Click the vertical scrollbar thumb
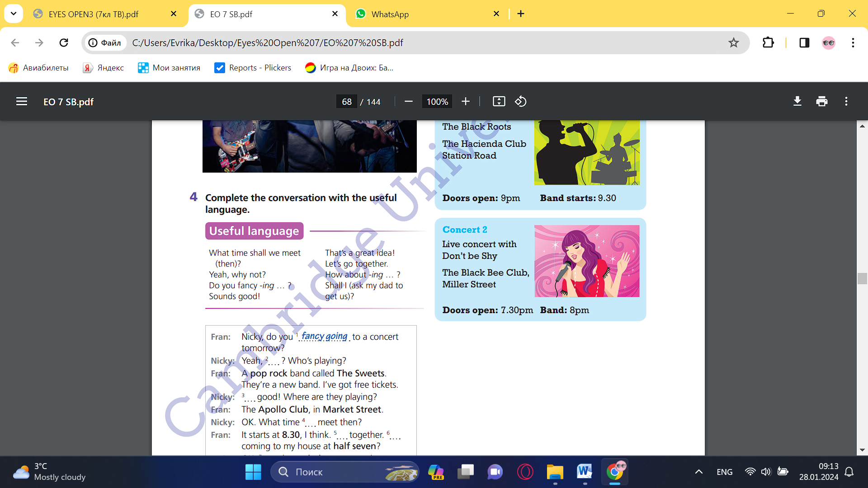 [x=862, y=279]
